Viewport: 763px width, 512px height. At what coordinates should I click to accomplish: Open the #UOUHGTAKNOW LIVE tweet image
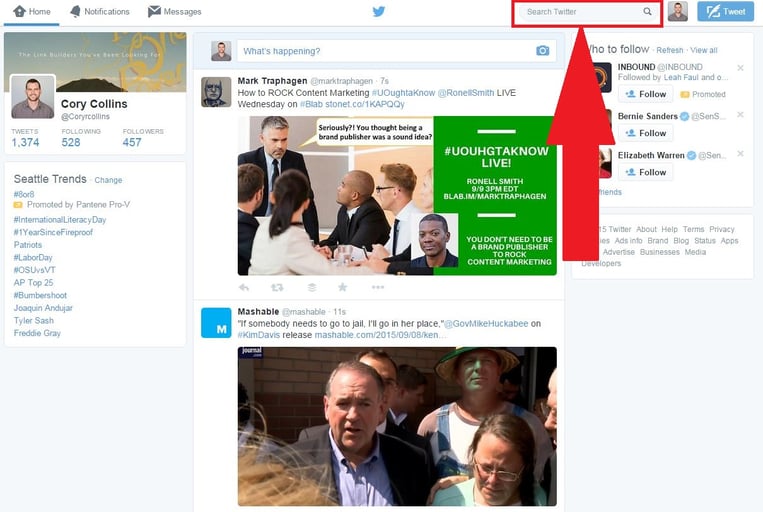[397, 196]
